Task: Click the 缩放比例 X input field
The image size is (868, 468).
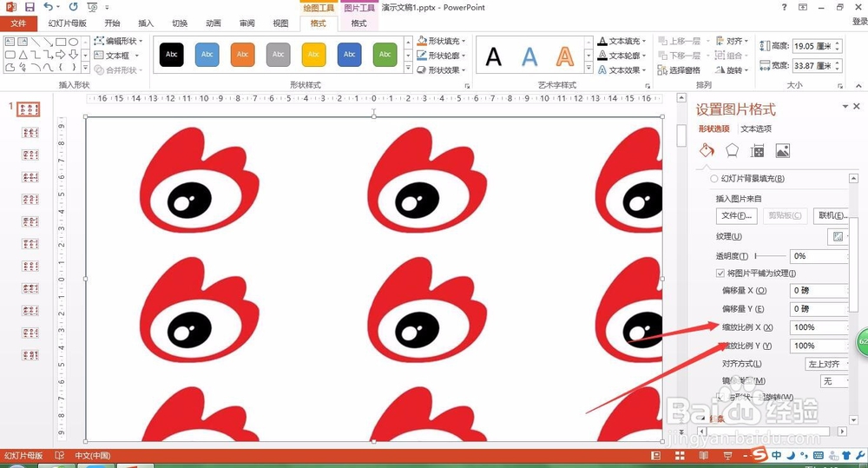Action: tap(819, 327)
